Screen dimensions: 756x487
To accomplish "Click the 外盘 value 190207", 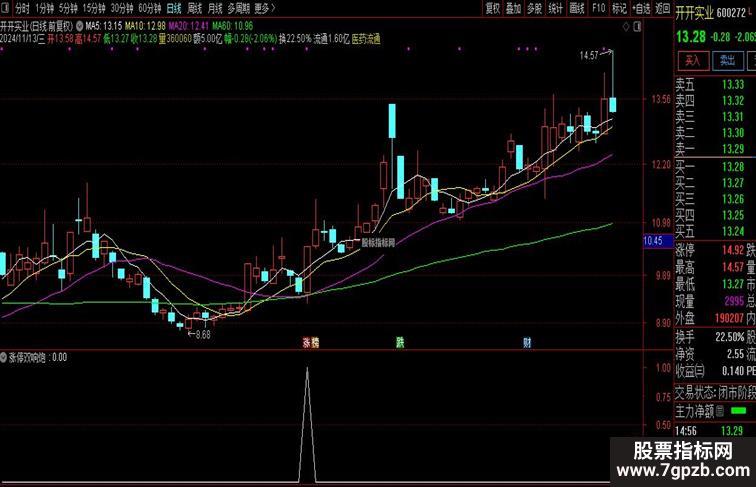I will (x=729, y=318).
